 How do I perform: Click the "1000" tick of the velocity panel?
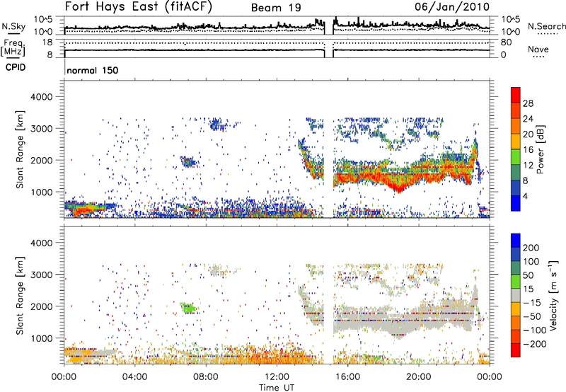[x=41, y=338]
